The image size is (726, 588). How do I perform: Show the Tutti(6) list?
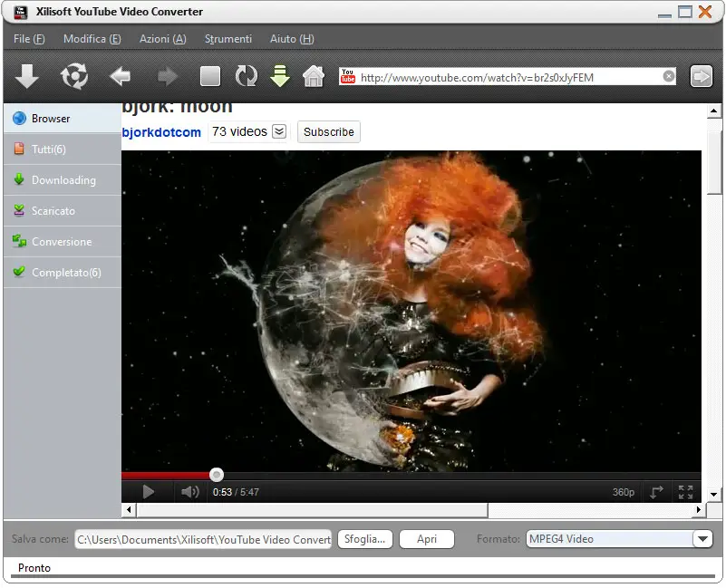tap(62, 149)
